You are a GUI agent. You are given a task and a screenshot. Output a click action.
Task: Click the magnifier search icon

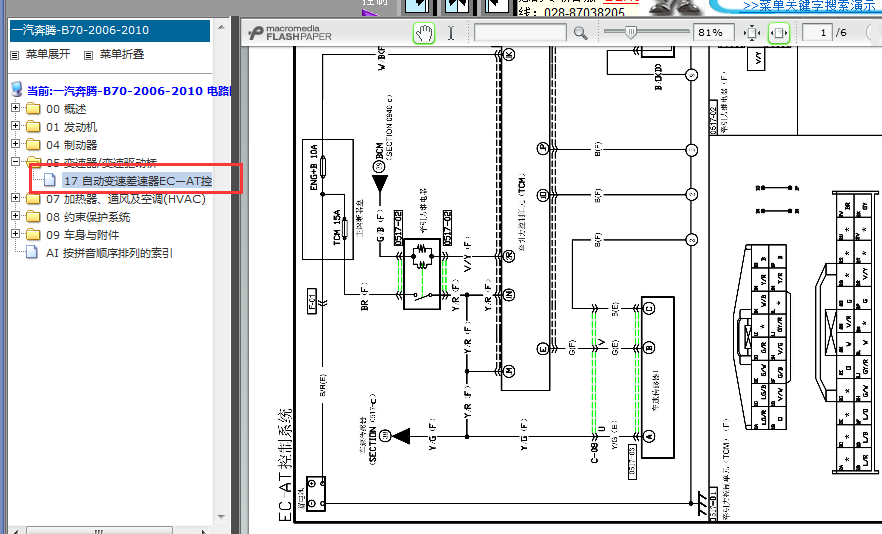pos(580,33)
